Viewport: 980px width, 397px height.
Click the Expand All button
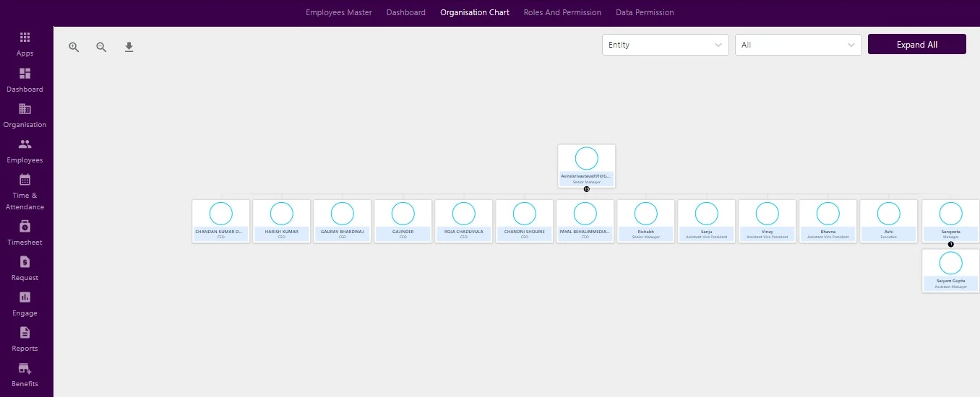click(x=917, y=44)
